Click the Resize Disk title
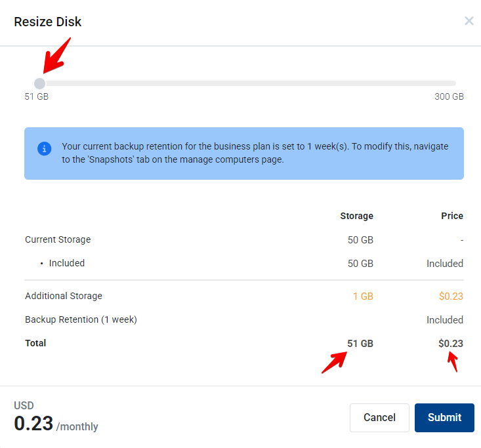The height and width of the screenshot is (448, 481). 48,22
